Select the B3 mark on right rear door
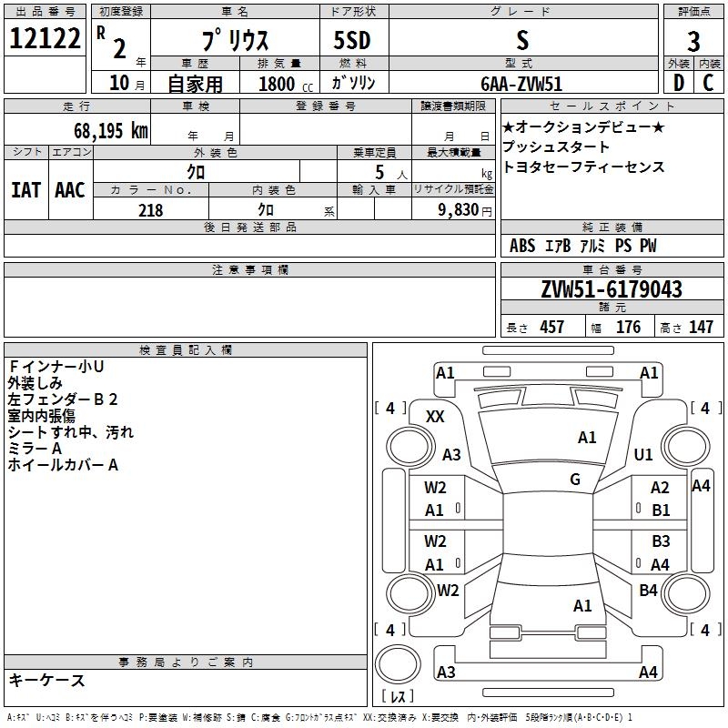Screen dimensions: 728x728 pos(661,541)
